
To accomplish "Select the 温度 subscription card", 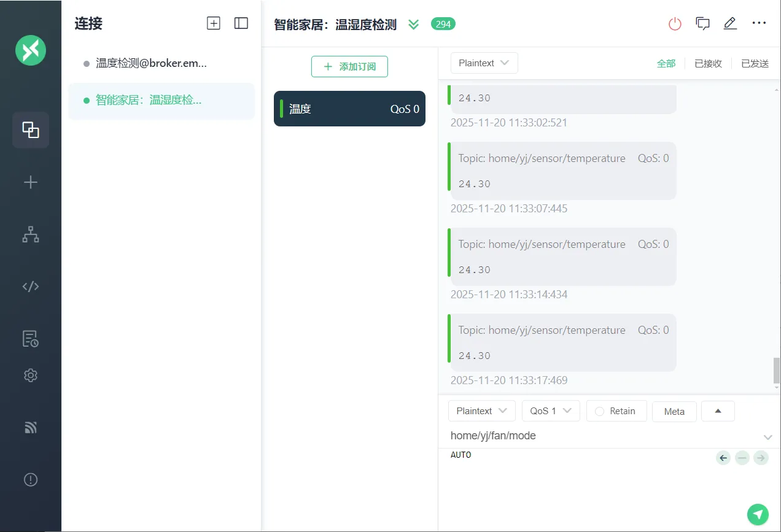I will click(x=349, y=109).
